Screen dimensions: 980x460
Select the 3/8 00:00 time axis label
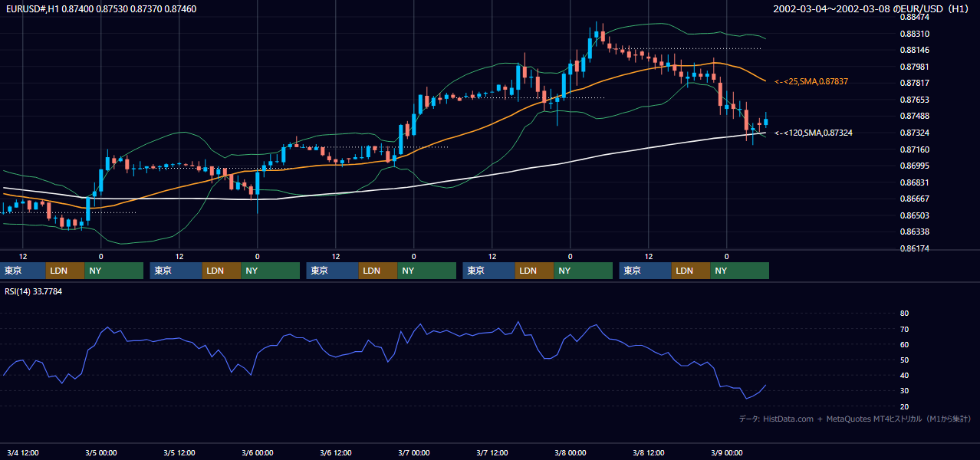point(570,452)
